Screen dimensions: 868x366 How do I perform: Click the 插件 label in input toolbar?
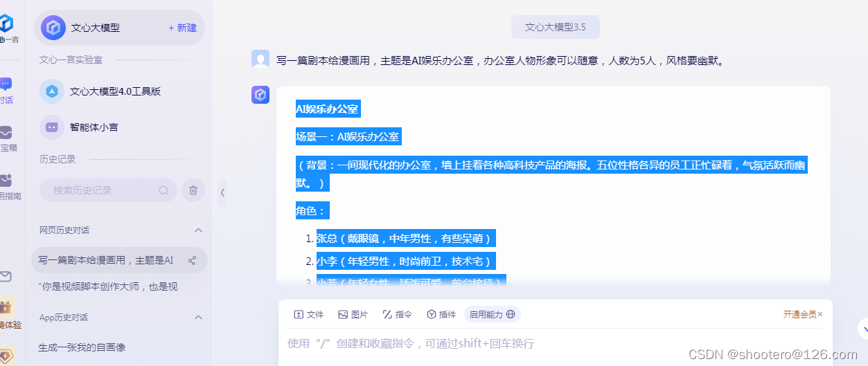448,314
